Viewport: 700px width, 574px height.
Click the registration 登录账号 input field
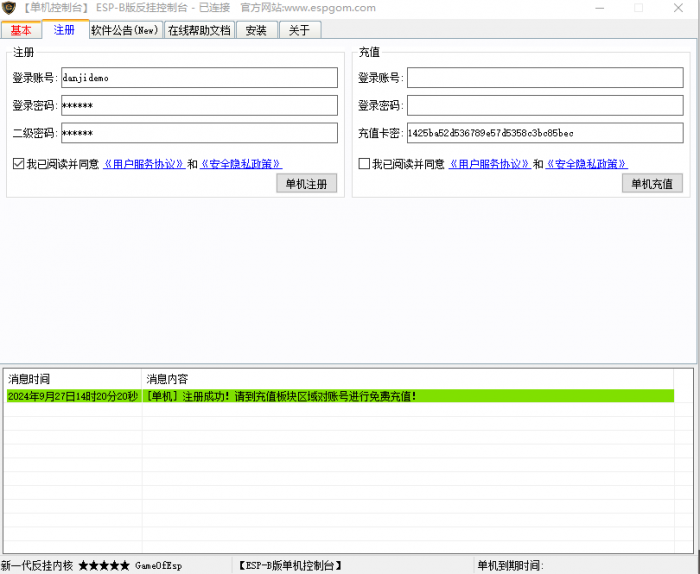[199, 78]
